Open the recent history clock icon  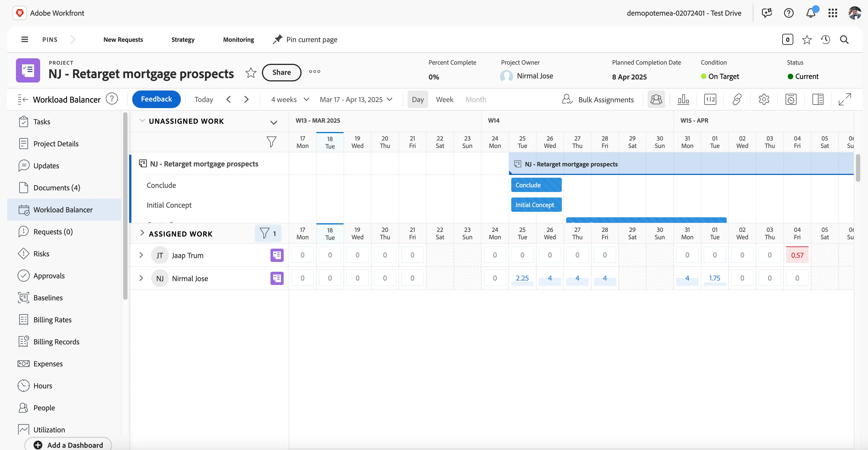pos(825,40)
